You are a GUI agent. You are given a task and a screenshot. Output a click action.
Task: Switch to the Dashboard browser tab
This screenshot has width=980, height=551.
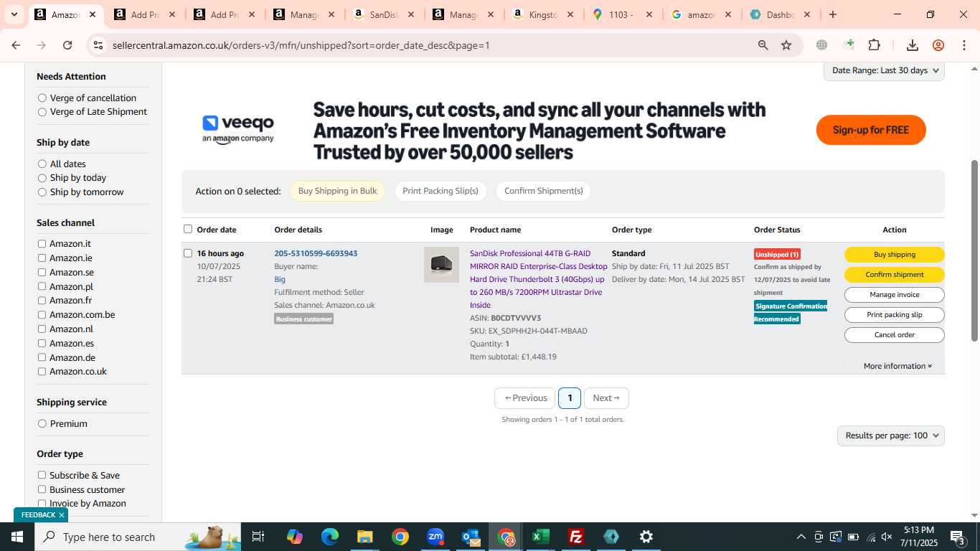[x=780, y=14]
